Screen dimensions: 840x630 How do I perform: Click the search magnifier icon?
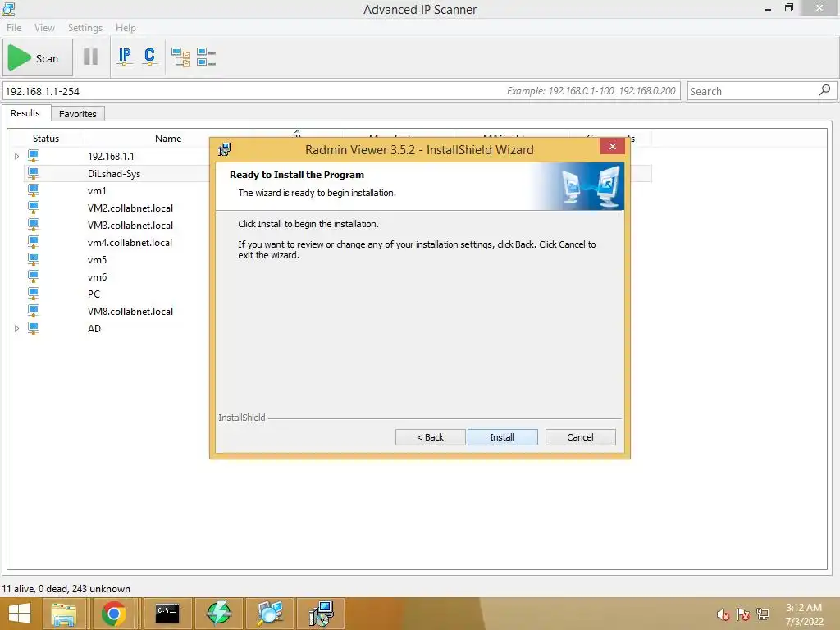coord(824,90)
